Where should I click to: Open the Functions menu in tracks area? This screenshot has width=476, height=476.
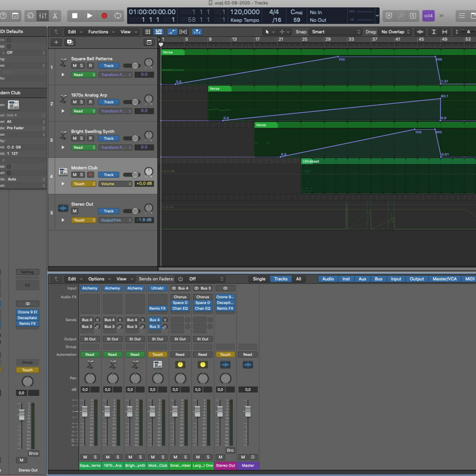click(101, 32)
